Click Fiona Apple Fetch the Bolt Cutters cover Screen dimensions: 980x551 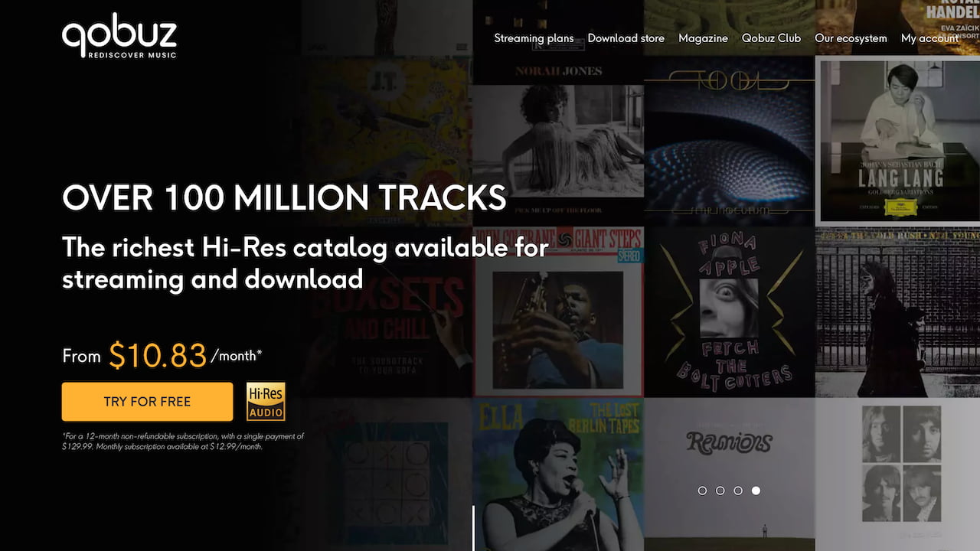[x=729, y=311]
